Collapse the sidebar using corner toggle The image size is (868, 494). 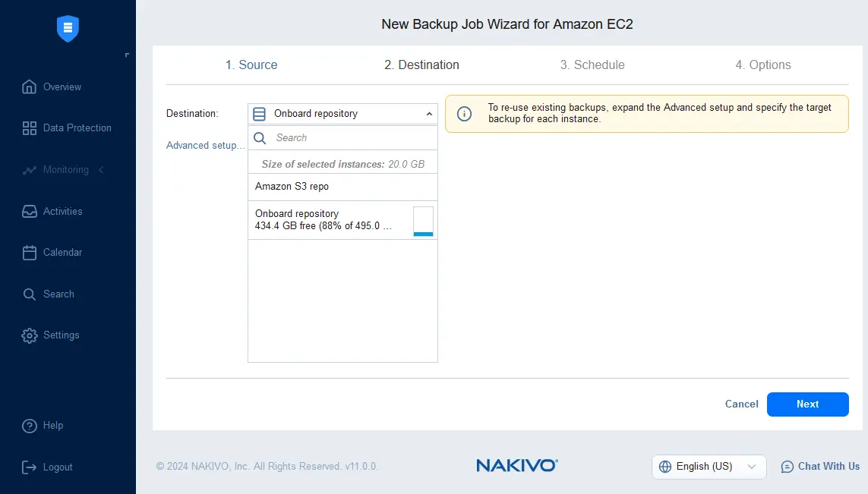click(127, 55)
